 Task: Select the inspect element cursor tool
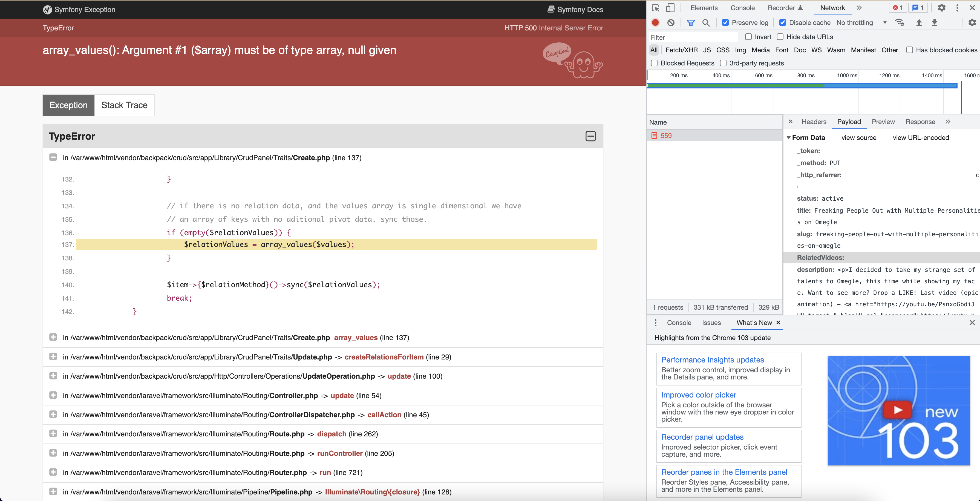pos(655,8)
